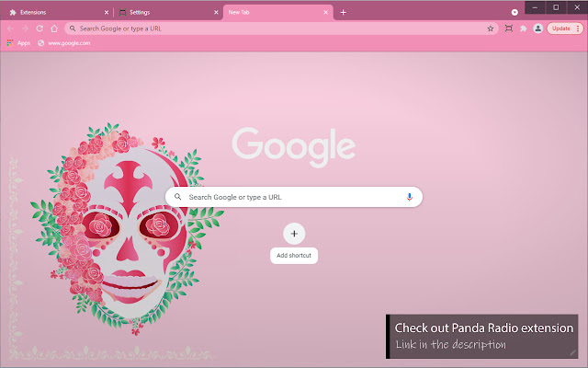Switch to the Settings tab

pyautogui.click(x=168, y=12)
